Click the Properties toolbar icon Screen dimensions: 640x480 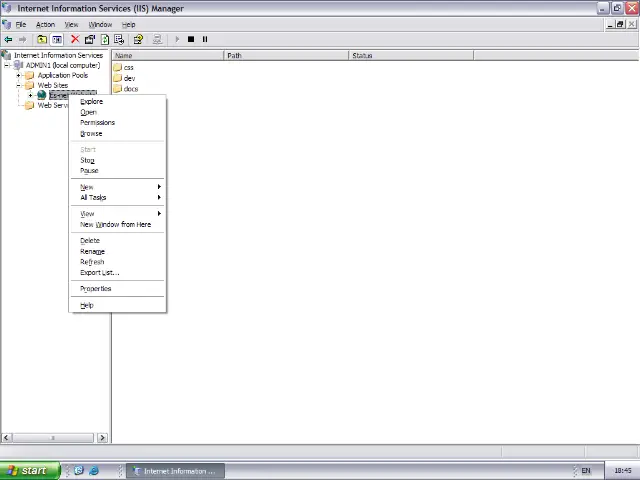click(90, 39)
